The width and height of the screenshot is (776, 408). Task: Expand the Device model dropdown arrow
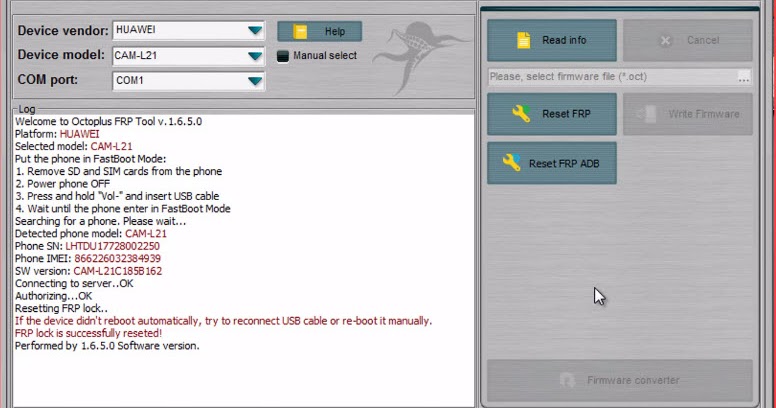(x=255, y=56)
